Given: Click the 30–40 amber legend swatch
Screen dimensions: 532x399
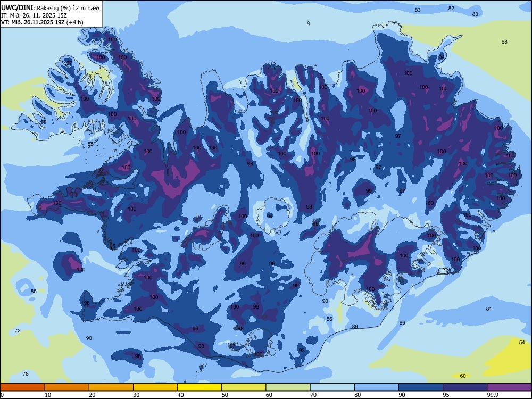Looking at the screenshot, I should (155, 387).
